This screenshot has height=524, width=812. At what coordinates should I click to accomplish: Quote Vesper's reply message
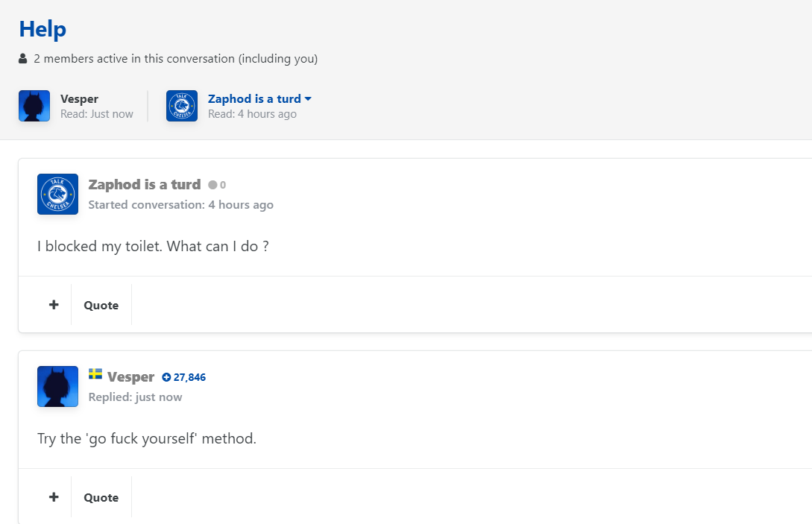coord(101,497)
